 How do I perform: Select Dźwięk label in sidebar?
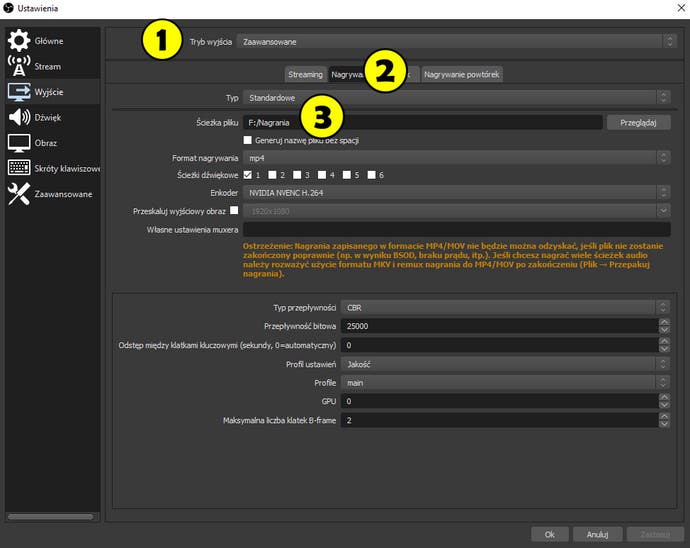pos(48,118)
